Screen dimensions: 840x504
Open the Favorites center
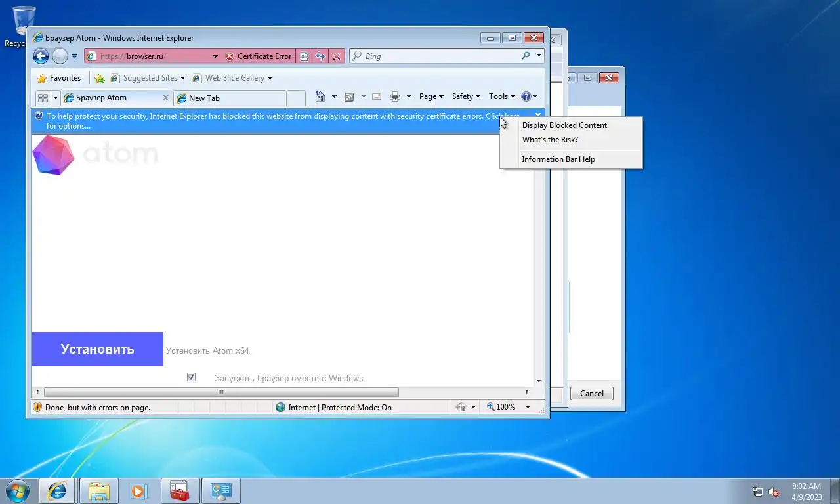[59, 78]
